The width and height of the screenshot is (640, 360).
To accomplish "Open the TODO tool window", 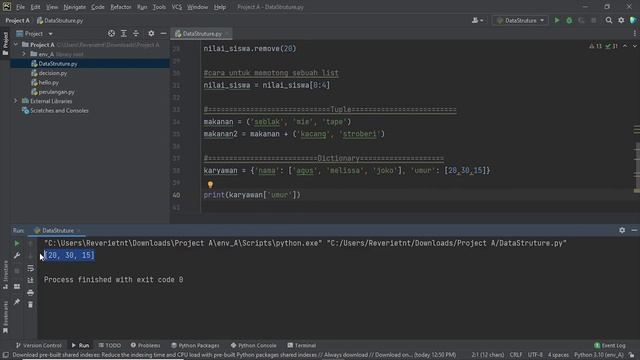I will click(x=109, y=345).
